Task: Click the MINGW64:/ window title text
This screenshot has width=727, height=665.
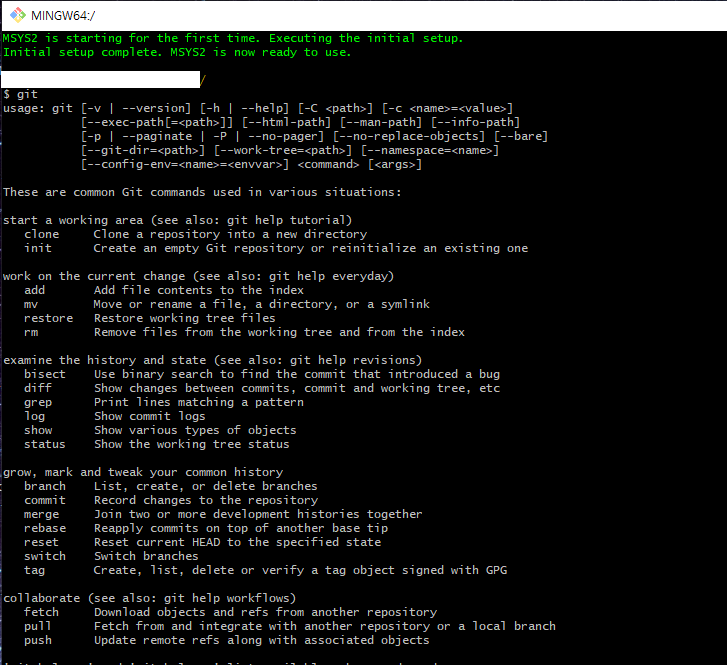Action: pyautogui.click(x=63, y=15)
